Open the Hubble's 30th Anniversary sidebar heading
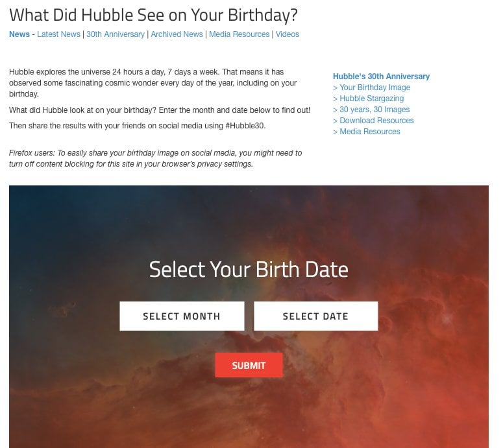The width and height of the screenshot is (503, 448). point(381,77)
